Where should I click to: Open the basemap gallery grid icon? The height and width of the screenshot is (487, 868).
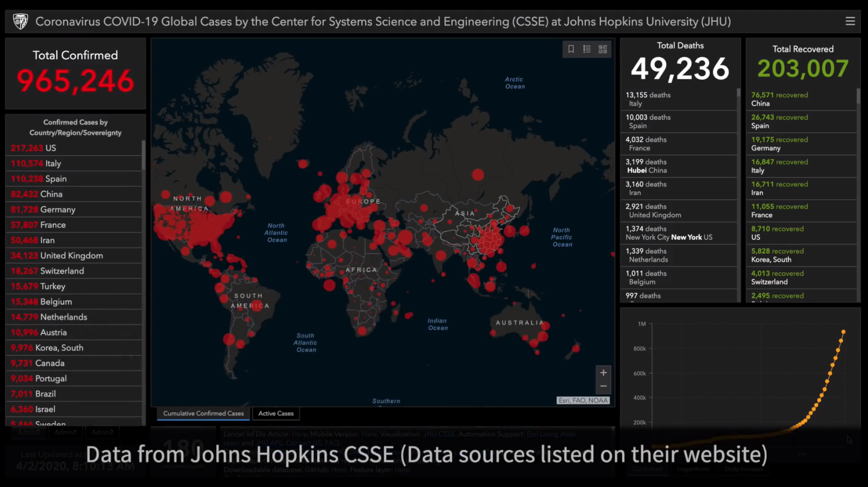click(603, 49)
